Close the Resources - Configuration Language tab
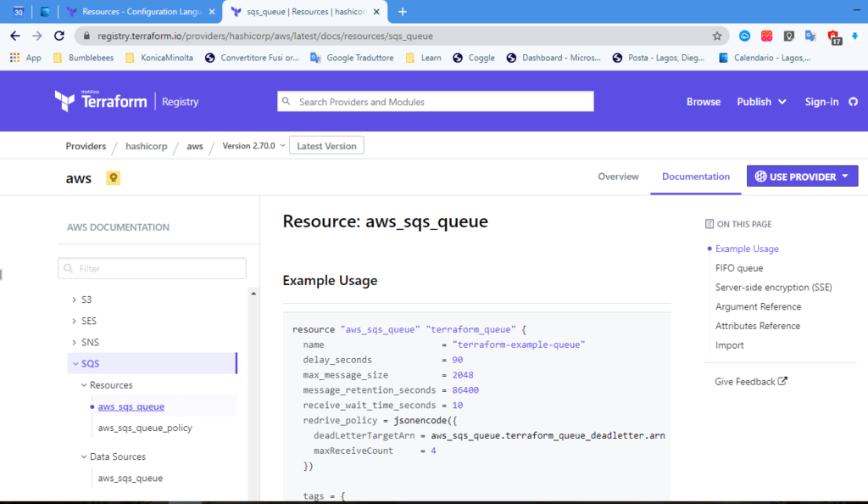The image size is (868, 504). [x=212, y=12]
